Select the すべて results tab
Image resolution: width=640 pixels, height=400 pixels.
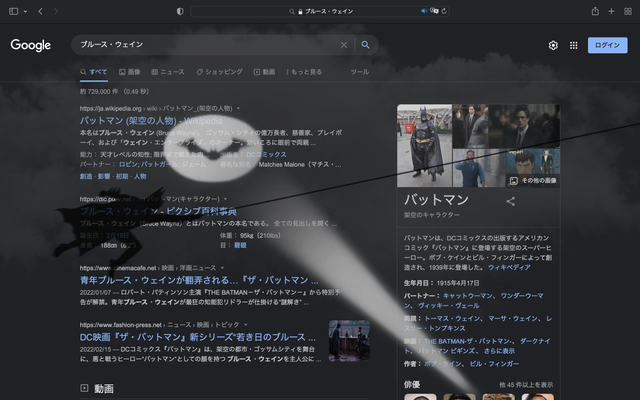click(x=93, y=72)
